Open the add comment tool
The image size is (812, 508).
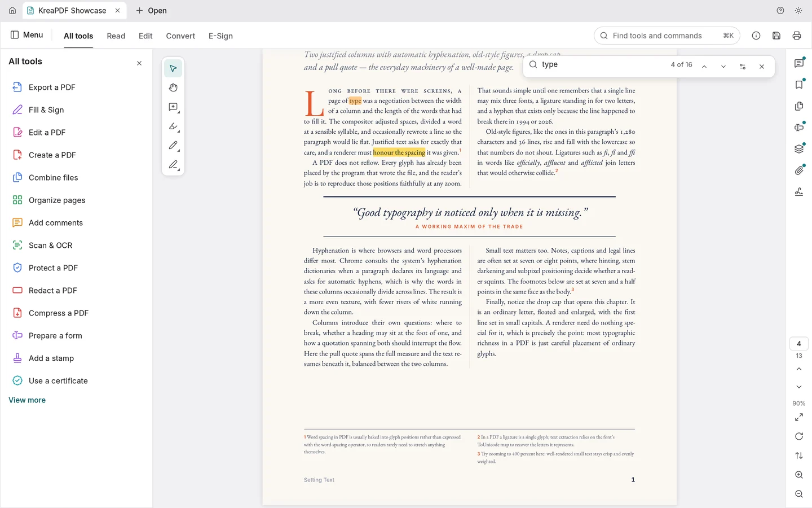173,107
